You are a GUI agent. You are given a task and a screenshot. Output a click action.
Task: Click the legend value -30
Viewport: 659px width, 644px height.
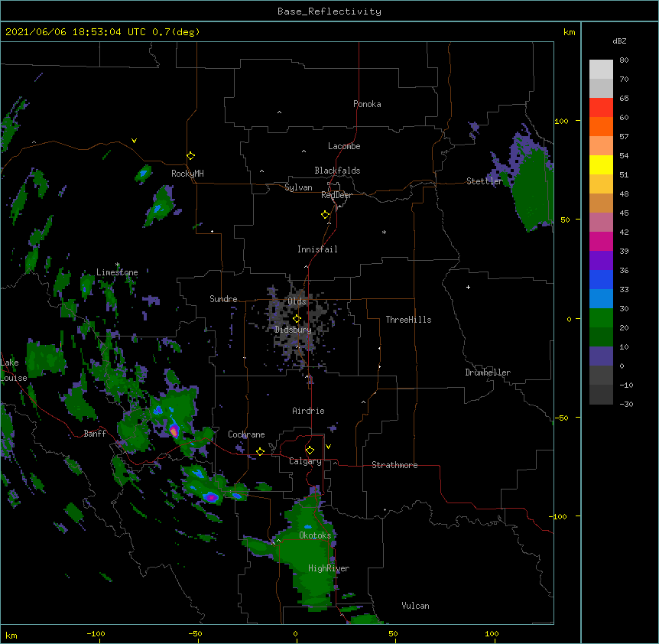pyautogui.click(x=626, y=404)
